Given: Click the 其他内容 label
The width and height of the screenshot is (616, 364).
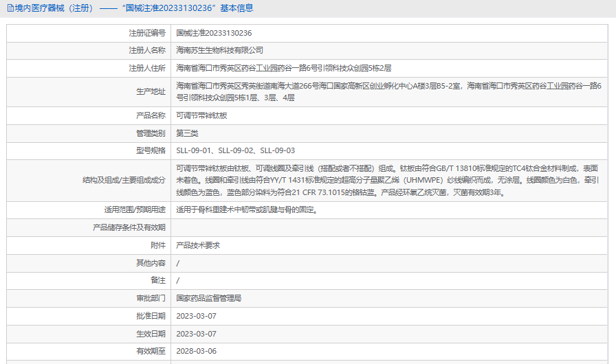Looking at the screenshot, I should [x=151, y=263].
